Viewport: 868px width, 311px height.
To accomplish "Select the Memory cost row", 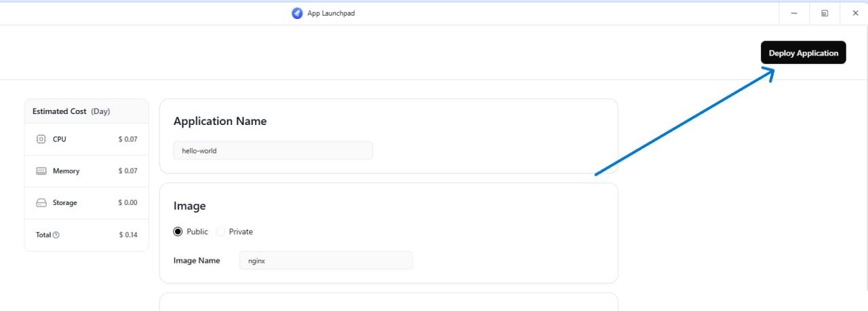I will [87, 171].
